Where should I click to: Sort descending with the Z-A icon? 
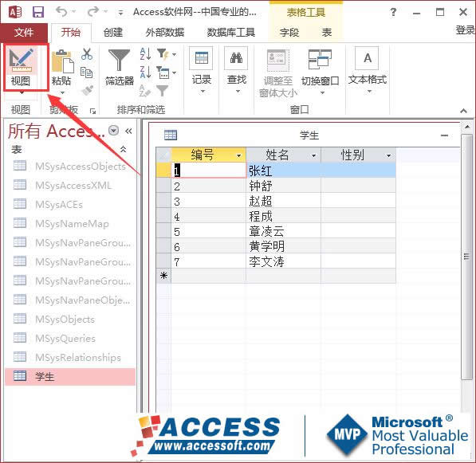point(145,73)
